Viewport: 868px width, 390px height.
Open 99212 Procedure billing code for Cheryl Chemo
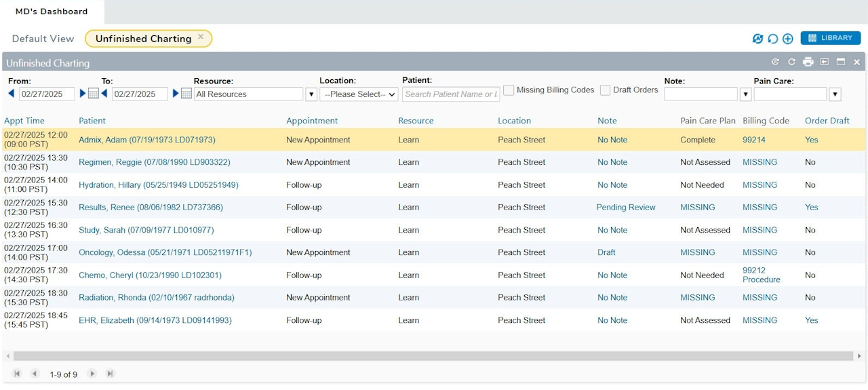click(762, 275)
